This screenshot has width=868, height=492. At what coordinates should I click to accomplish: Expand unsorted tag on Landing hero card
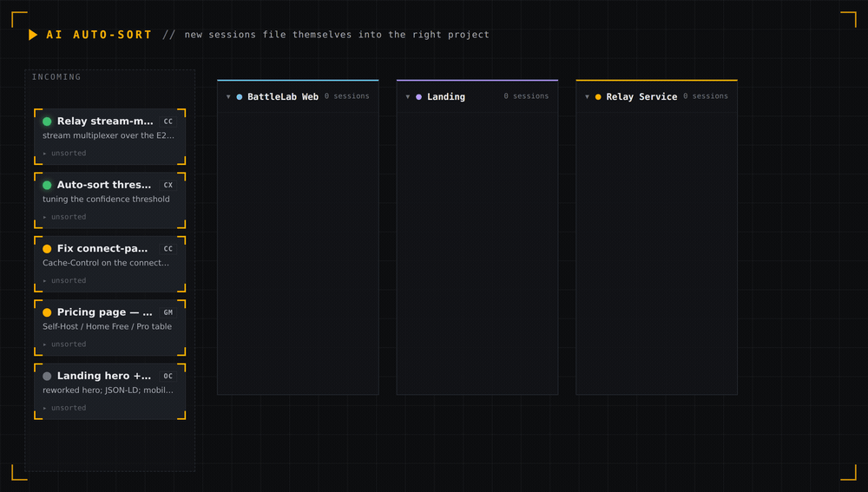coord(65,408)
